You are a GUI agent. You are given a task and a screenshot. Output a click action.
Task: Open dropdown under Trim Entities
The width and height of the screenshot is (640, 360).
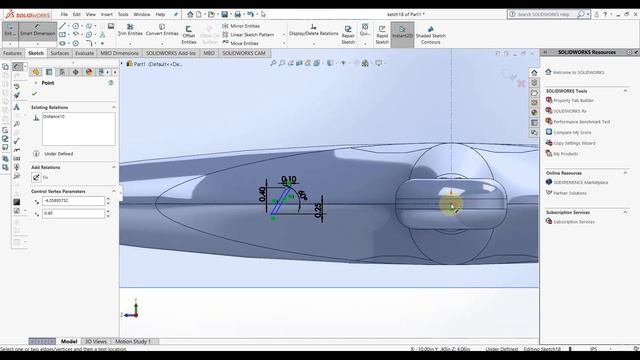130,43
